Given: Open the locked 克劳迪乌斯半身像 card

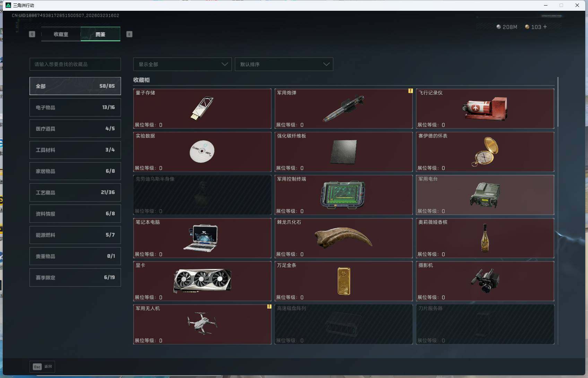Looking at the screenshot, I should [x=202, y=195].
